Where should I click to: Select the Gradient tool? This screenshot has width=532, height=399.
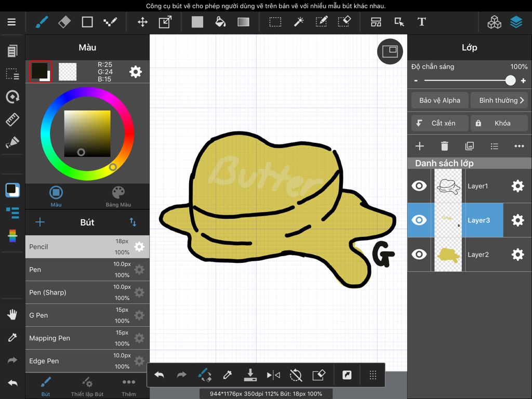[244, 22]
